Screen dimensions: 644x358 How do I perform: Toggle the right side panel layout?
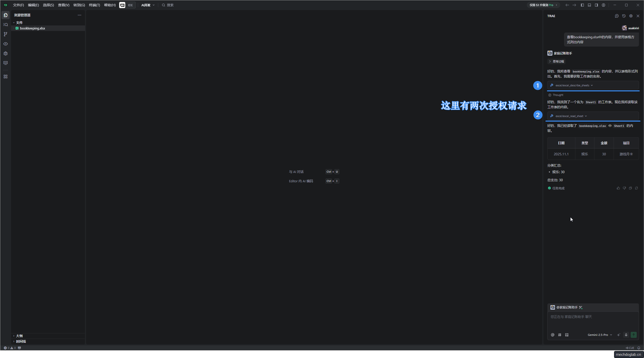pyautogui.click(x=596, y=5)
